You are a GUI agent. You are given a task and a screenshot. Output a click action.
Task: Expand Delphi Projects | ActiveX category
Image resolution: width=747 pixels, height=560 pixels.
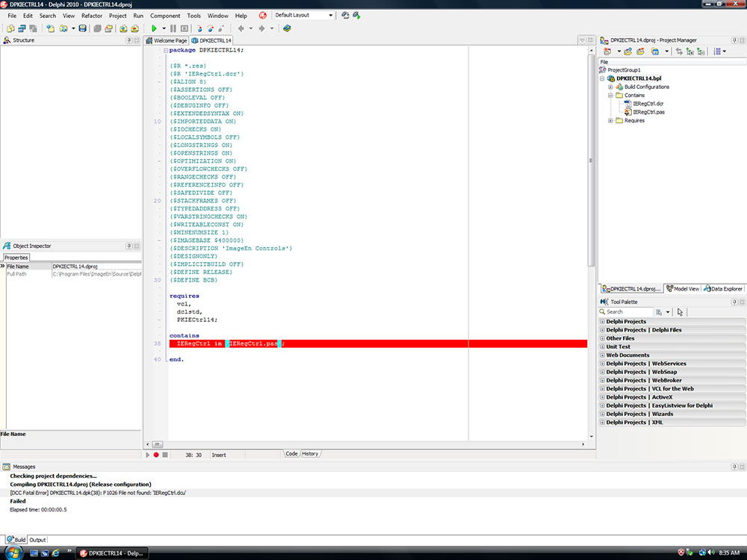603,398
